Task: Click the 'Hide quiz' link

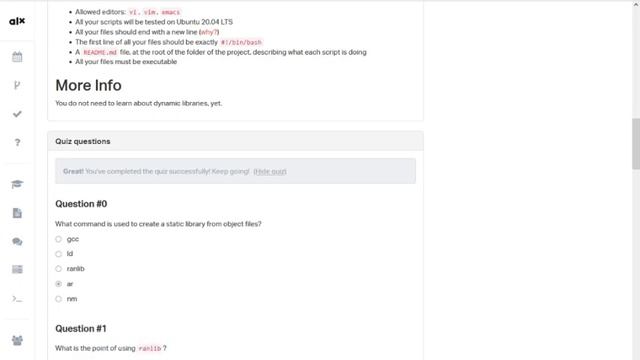Action: coord(270,171)
